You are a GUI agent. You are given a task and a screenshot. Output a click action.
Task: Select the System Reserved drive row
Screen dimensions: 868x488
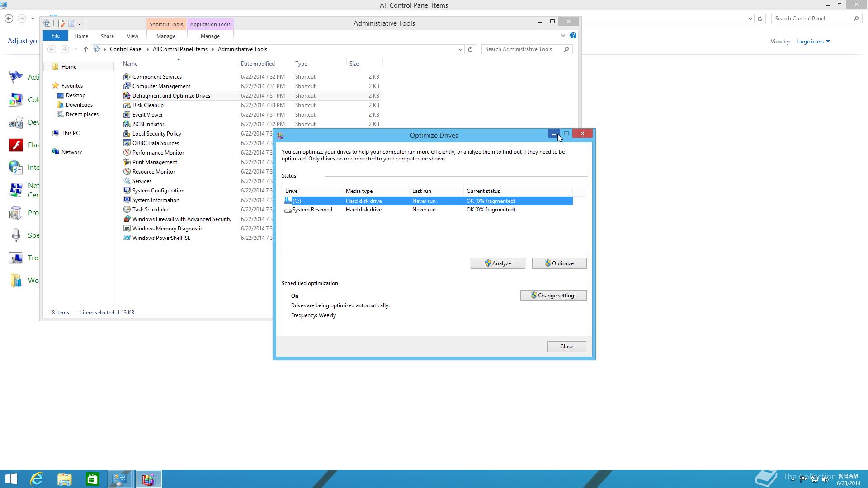click(427, 210)
